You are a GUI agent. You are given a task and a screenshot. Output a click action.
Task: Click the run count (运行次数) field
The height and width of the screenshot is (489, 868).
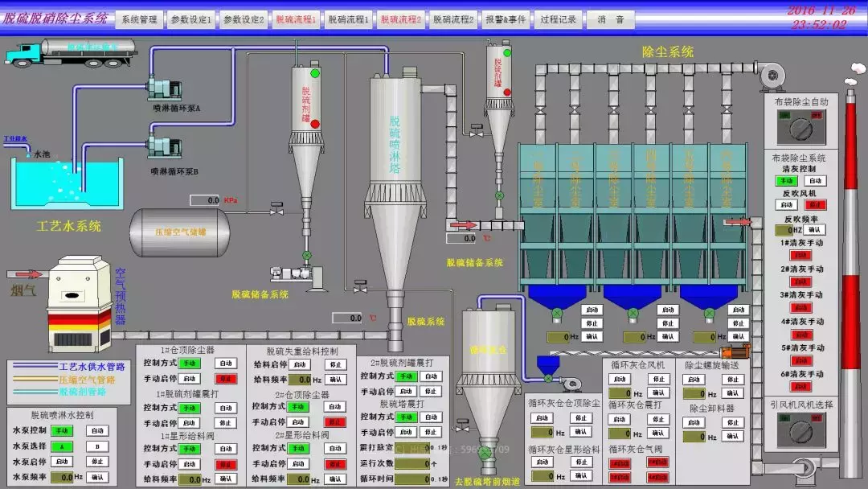(411, 463)
